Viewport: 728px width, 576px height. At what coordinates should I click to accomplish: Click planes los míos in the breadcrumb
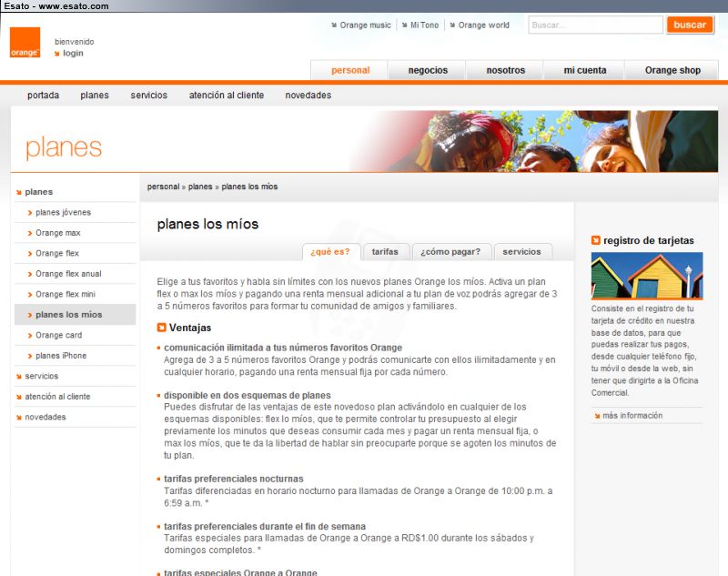[x=249, y=187]
